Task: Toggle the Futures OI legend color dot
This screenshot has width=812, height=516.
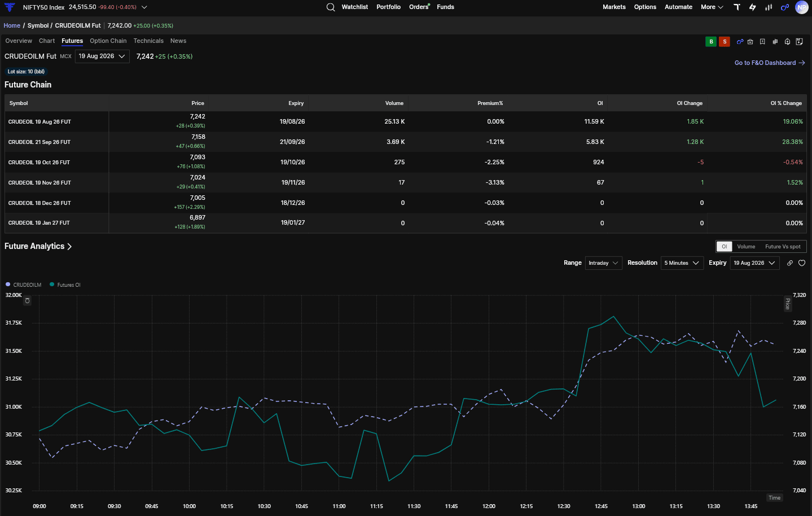Action: pyautogui.click(x=52, y=285)
